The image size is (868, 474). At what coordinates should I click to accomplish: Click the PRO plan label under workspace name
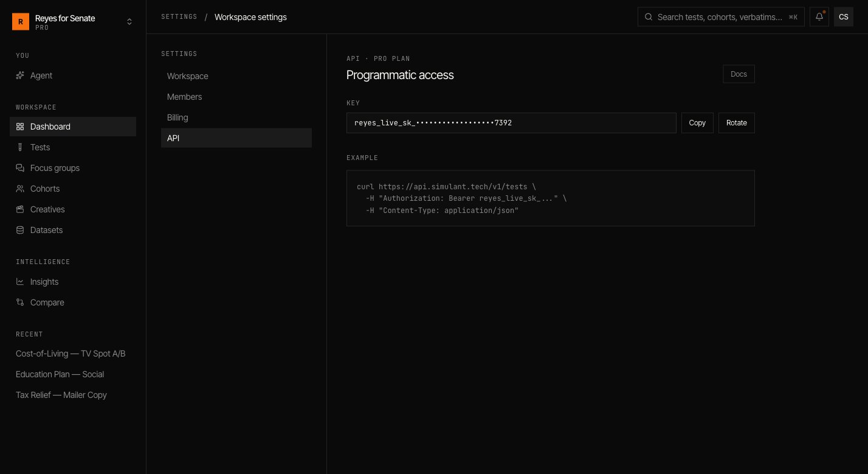(x=42, y=28)
